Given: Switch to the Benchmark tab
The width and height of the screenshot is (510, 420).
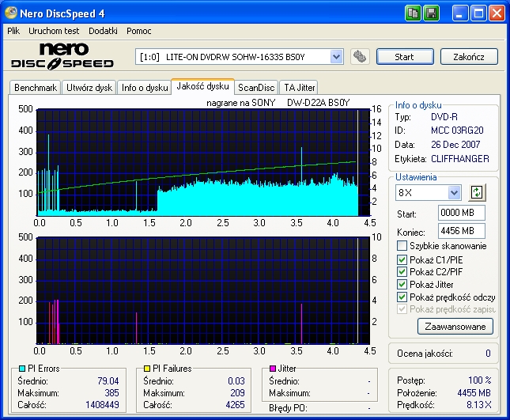Looking at the screenshot, I should tap(35, 88).
